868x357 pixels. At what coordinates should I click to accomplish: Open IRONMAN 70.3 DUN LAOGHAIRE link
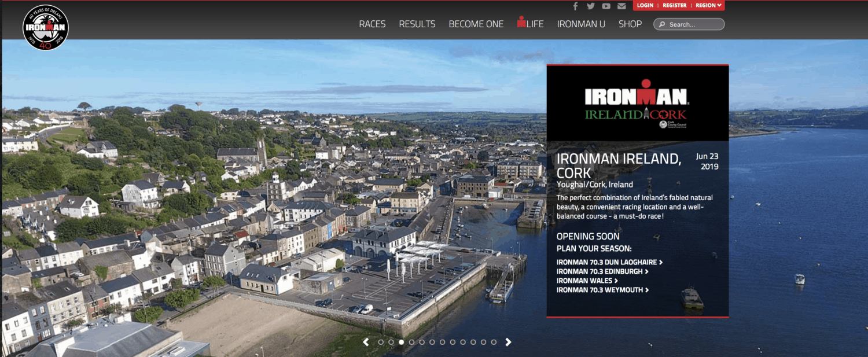tap(609, 262)
